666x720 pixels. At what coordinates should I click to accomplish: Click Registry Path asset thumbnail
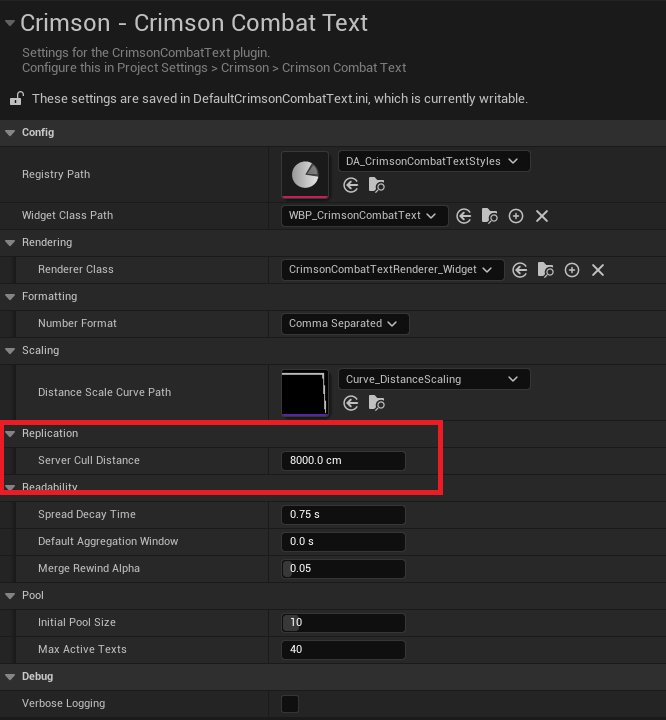pyautogui.click(x=305, y=175)
